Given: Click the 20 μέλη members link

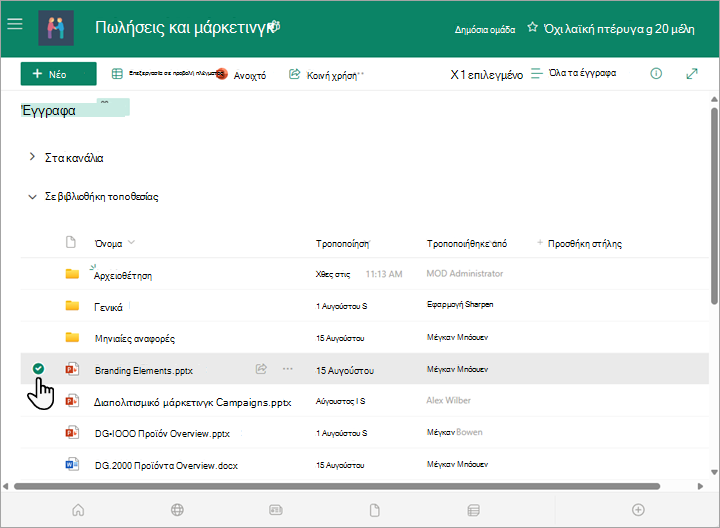Looking at the screenshot, I should [675, 29].
